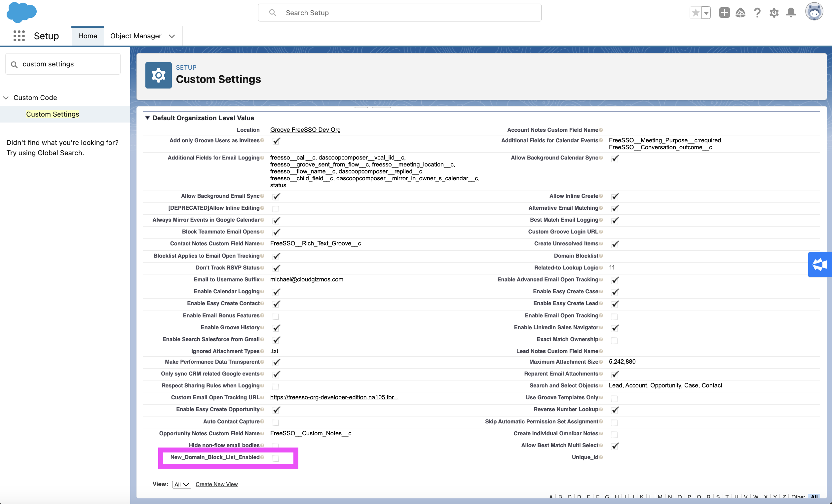This screenshot has height=504, width=832.
Task: Toggle the Exact Match Ownership checkbox
Action: coord(614,340)
